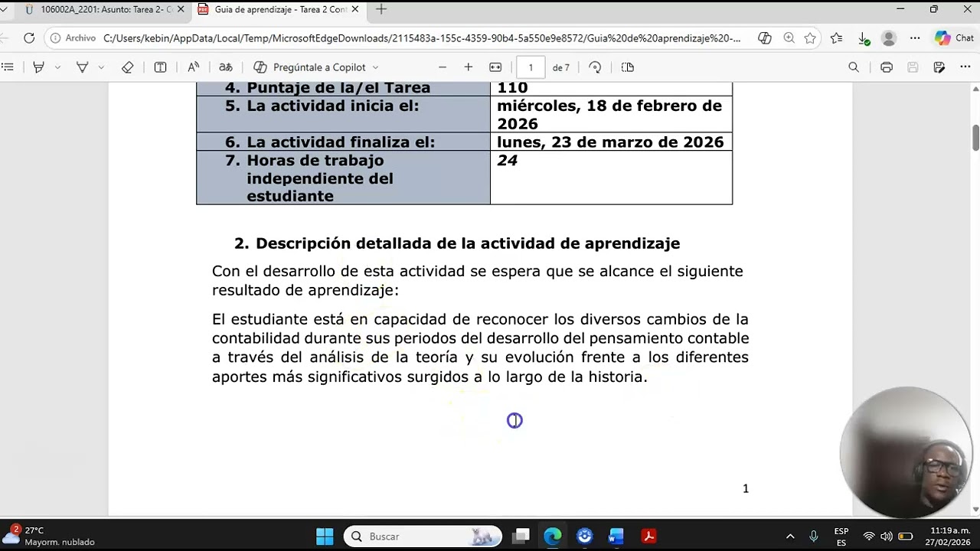Start the read aloud feature
Screen dimensions: 980x551
(194, 67)
